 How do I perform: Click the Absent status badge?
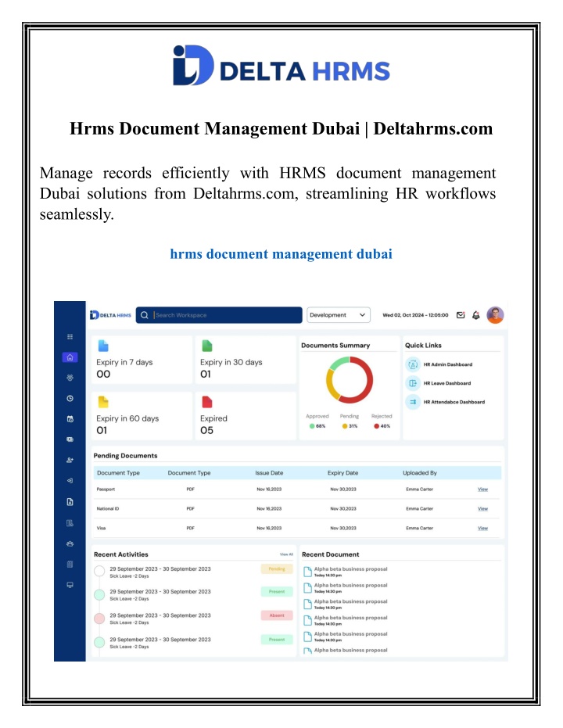277,615
